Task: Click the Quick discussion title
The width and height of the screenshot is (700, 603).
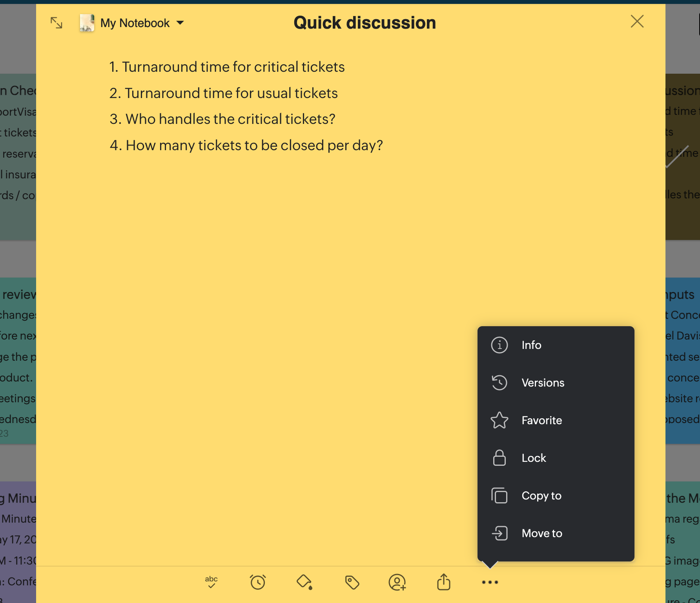Action: pyautogui.click(x=365, y=23)
